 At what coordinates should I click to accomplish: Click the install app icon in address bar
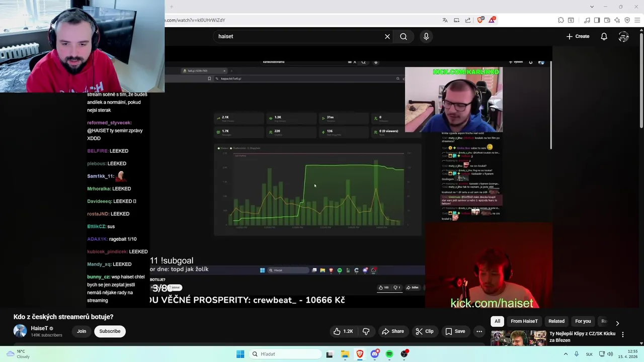[x=457, y=20]
